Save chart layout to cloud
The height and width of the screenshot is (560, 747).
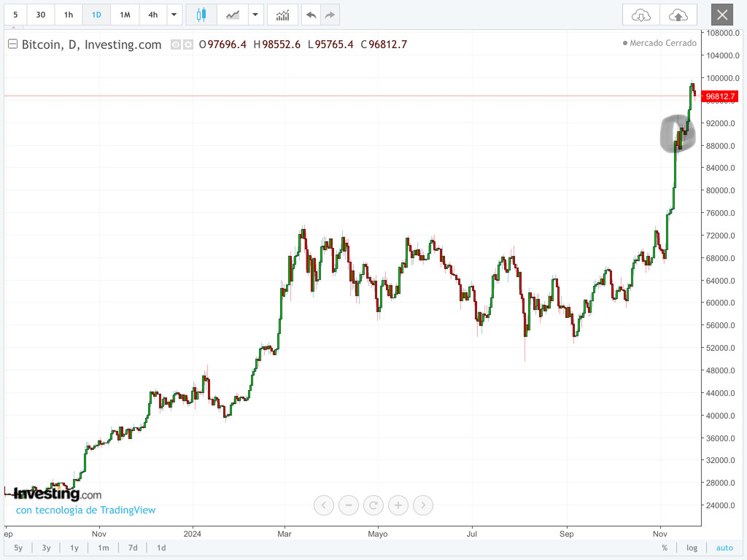click(x=678, y=15)
